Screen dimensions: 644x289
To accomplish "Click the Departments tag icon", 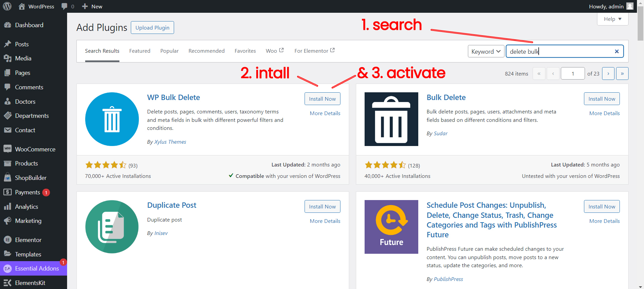I will point(7,116).
